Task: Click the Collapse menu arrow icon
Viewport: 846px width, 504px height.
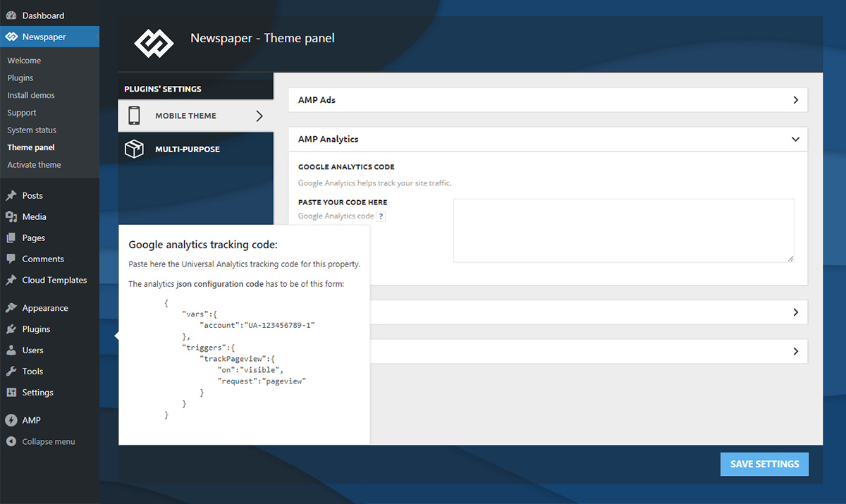Action: point(11,442)
